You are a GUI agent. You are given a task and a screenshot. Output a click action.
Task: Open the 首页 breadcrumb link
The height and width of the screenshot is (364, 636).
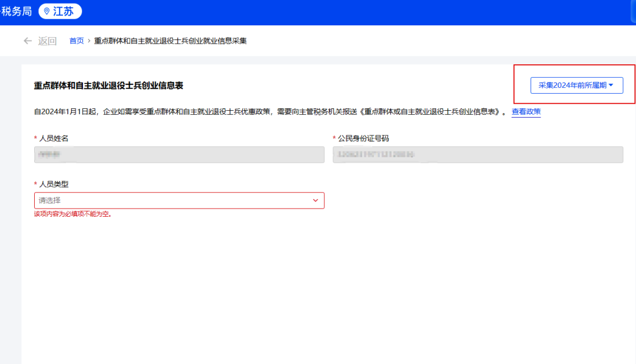[x=76, y=41]
